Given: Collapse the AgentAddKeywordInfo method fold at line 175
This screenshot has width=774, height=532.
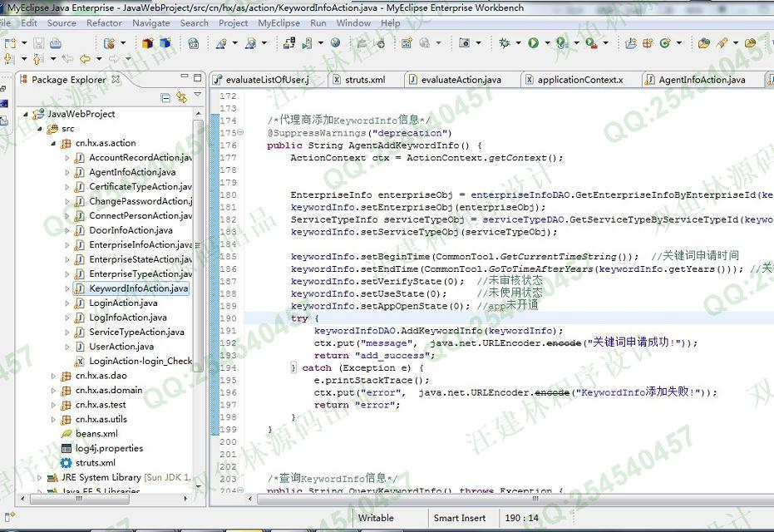Looking at the screenshot, I should coord(240,132).
